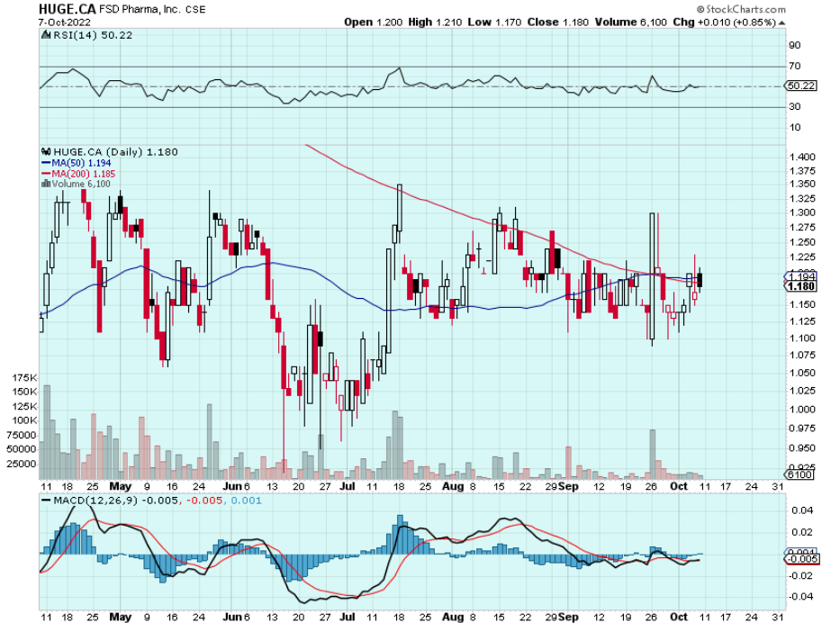Click the 'MACD(12,26,9) -0.005' legend label
Image resolution: width=840 pixels, height=623 pixels.
click(x=116, y=501)
